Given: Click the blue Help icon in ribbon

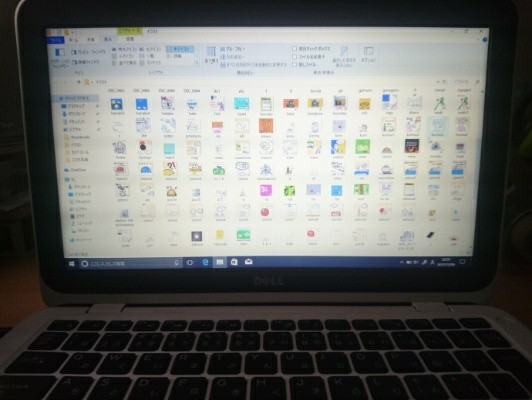Looking at the screenshot, I should pyautogui.click(x=484, y=40).
